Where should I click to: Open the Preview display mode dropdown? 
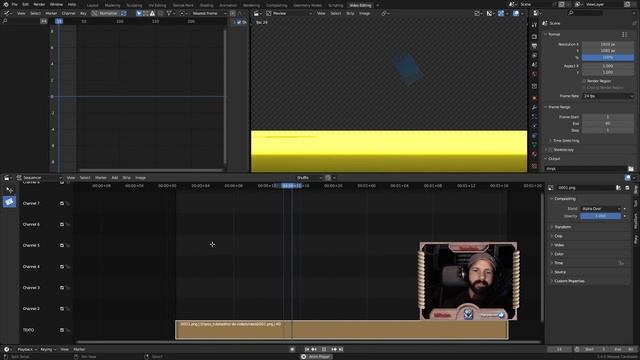point(289,13)
